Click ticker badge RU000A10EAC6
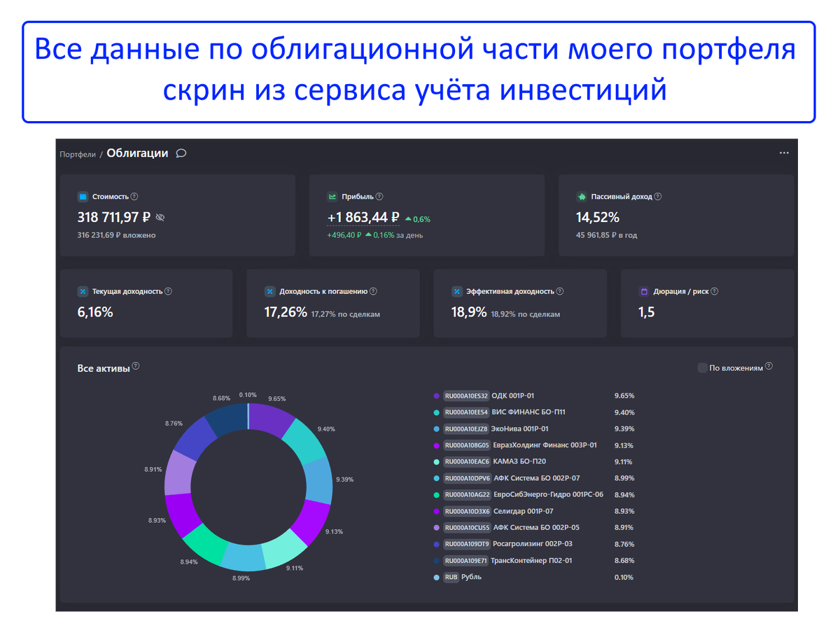Viewport: 840px width, 628px height. [x=467, y=461]
